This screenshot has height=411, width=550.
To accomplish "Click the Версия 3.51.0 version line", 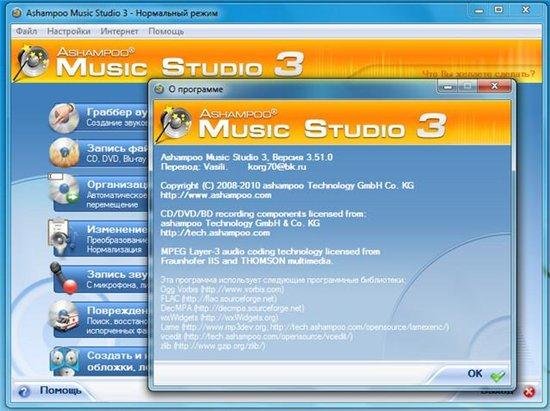I will click(247, 157).
